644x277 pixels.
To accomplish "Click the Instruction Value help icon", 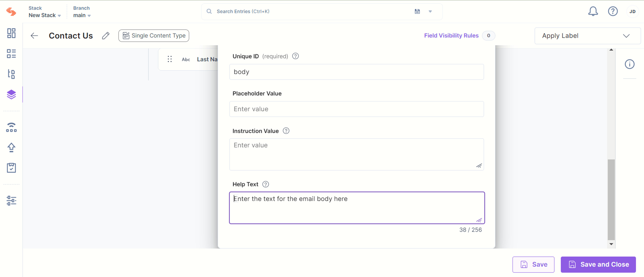I will [286, 131].
